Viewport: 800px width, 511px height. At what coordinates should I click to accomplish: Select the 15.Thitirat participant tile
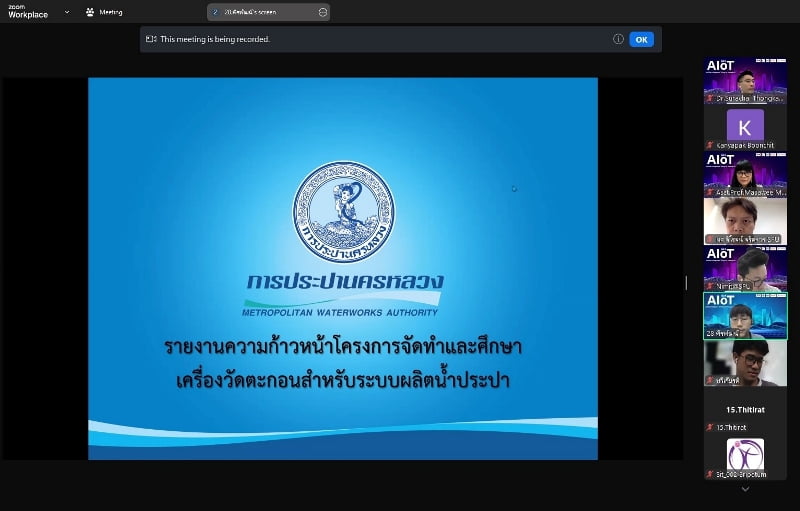pos(745,411)
